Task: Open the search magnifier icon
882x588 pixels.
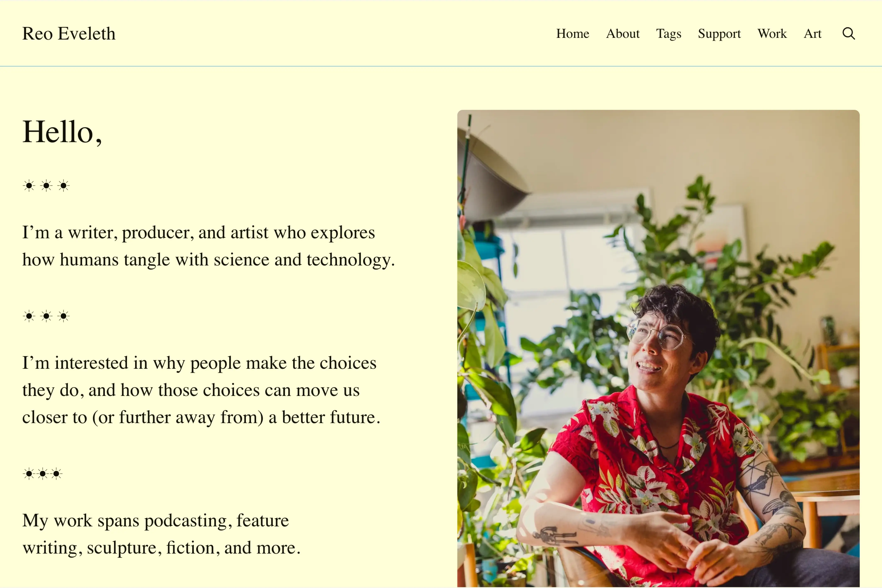Action: [849, 33]
